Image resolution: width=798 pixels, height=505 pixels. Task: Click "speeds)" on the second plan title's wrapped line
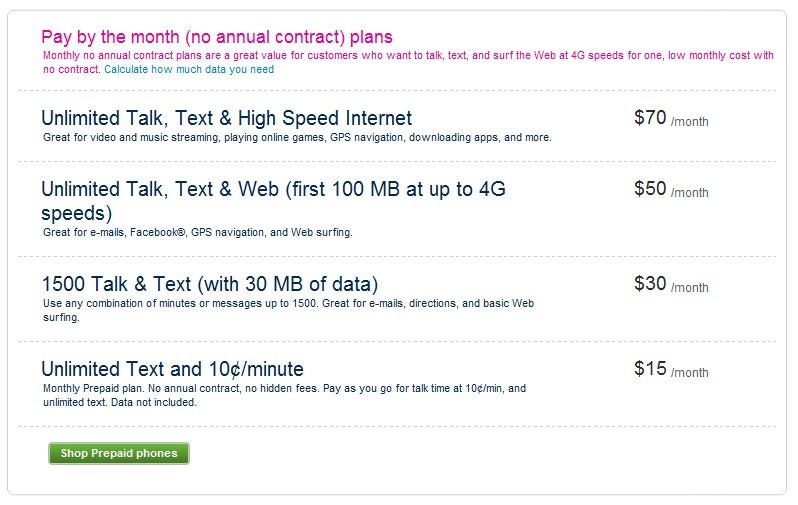[x=76, y=213]
